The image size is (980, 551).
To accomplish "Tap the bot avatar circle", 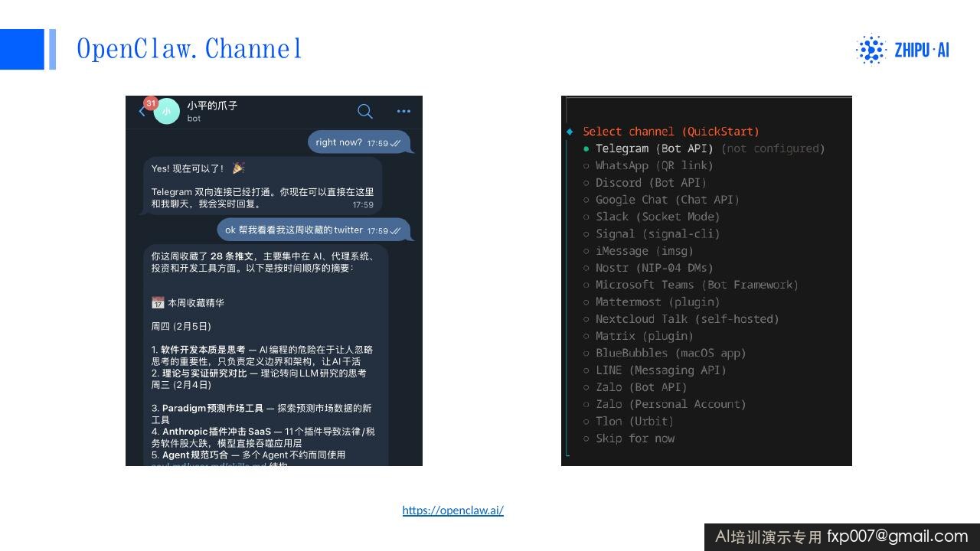I will coord(166,112).
